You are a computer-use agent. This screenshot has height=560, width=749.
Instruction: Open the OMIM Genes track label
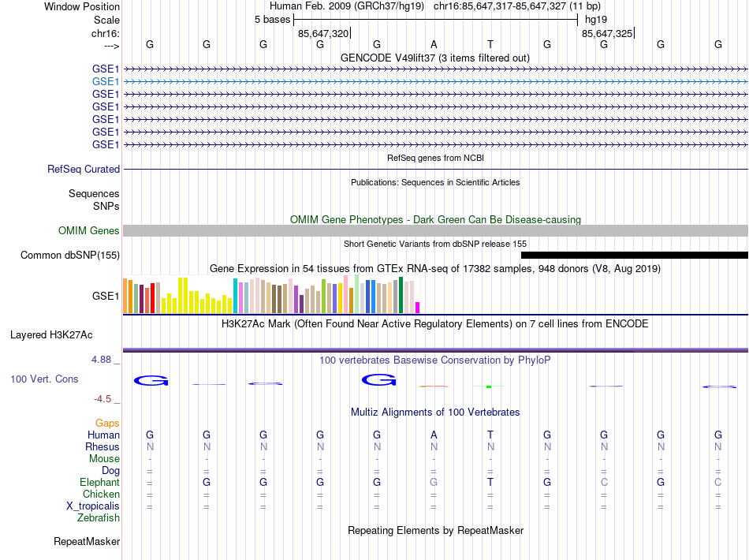coord(89,231)
